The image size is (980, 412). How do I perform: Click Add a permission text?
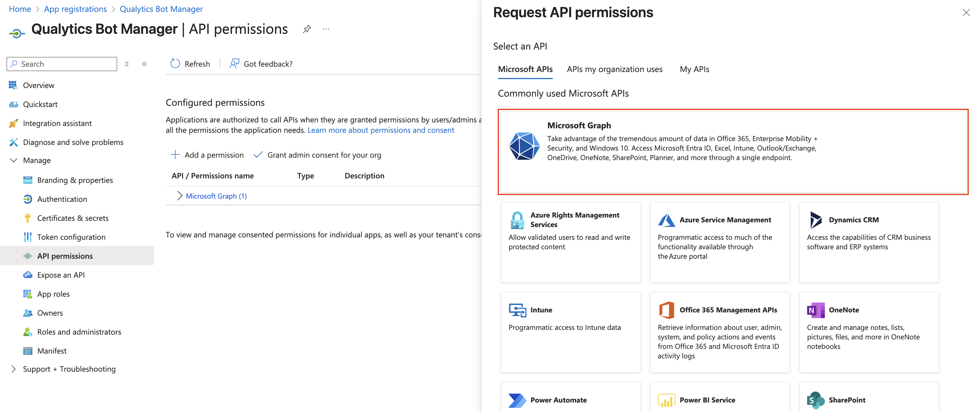click(214, 155)
